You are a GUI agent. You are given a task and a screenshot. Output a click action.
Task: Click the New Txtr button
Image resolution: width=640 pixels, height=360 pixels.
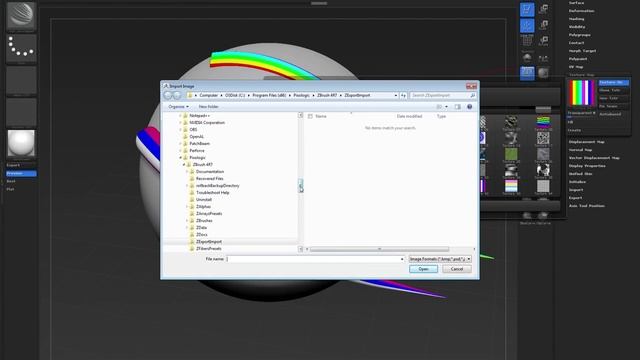pos(613,98)
